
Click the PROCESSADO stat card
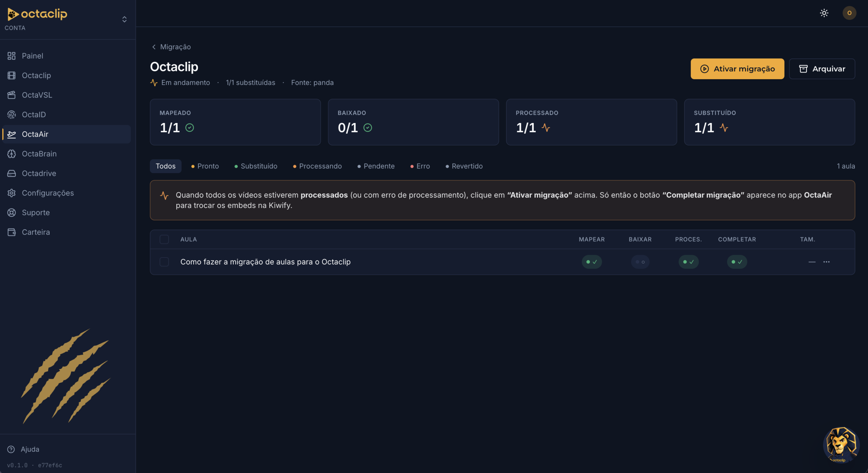click(x=591, y=122)
